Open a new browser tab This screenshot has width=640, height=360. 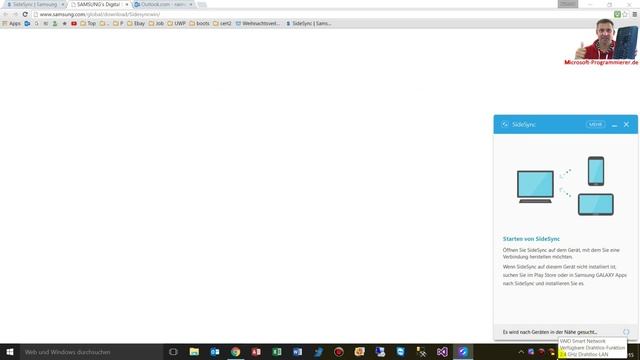(202, 4)
